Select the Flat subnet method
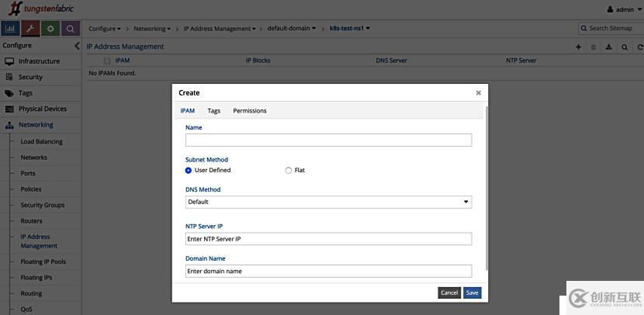The width and height of the screenshot is (644, 315). click(289, 170)
